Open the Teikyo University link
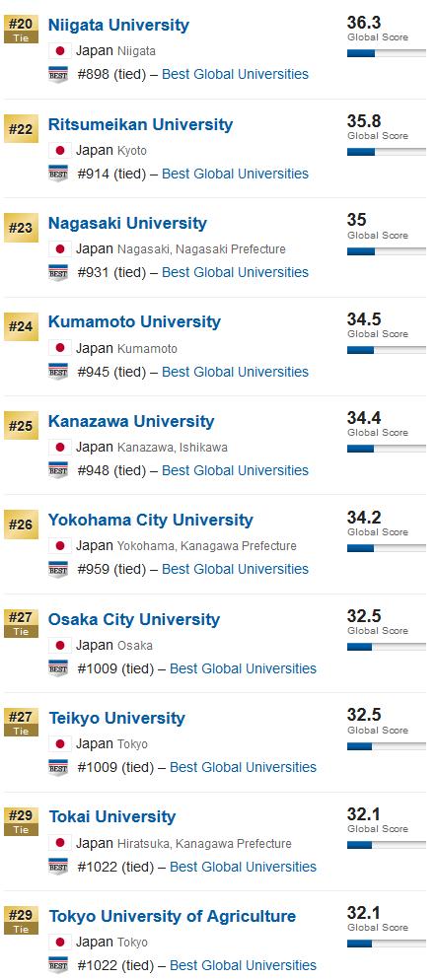 pos(117,718)
